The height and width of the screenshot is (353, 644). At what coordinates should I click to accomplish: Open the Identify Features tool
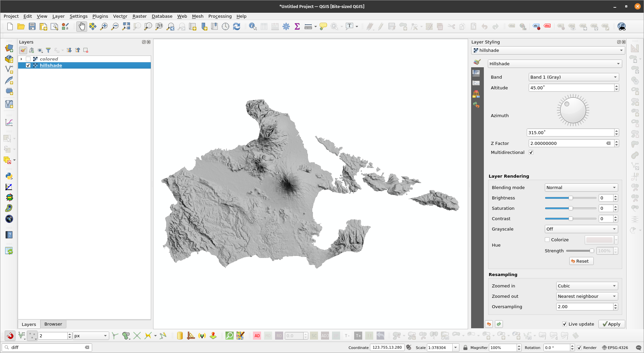(253, 26)
